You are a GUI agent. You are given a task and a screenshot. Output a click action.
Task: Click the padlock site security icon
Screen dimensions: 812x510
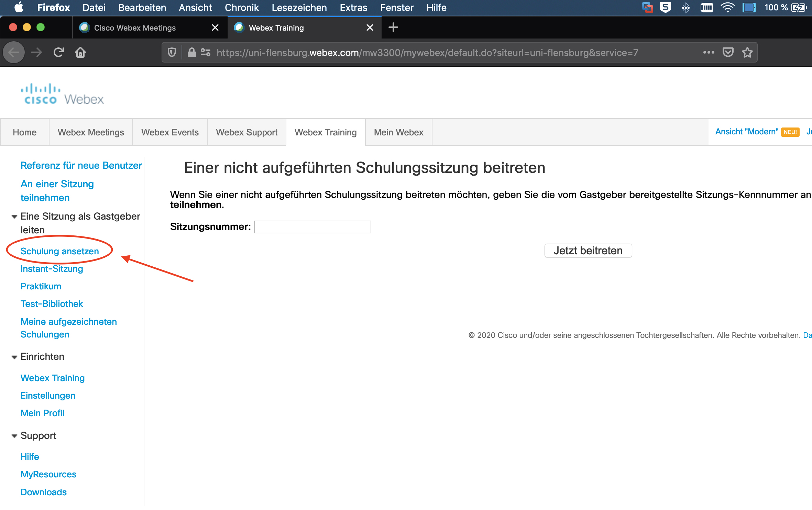191,52
